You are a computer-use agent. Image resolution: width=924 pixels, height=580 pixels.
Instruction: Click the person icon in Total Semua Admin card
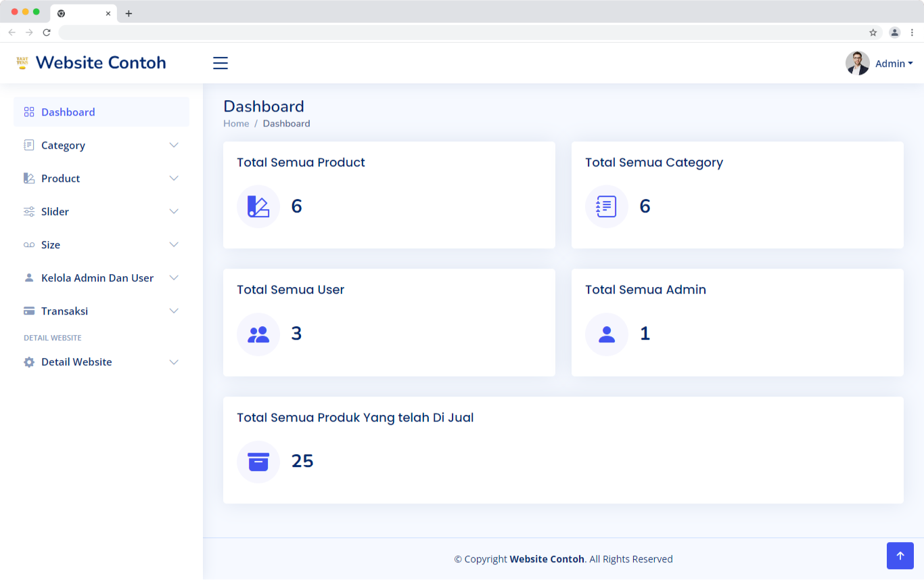tap(607, 334)
